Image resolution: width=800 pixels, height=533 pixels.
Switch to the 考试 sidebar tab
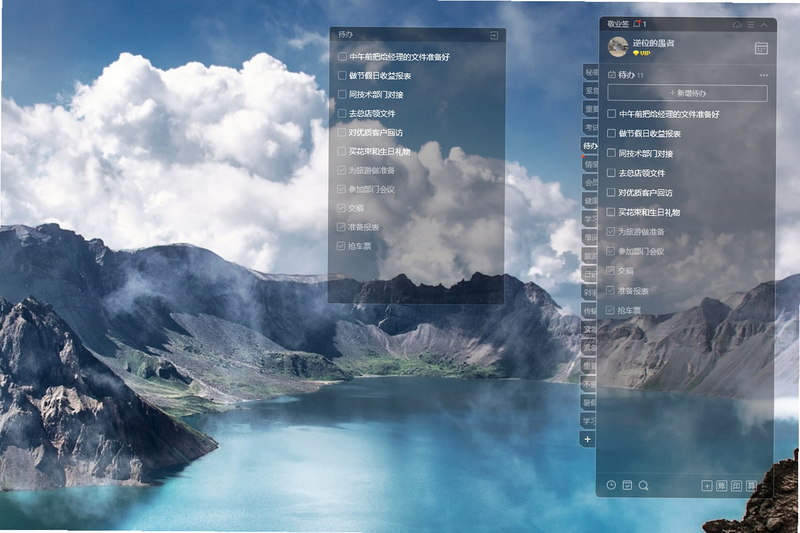pyautogui.click(x=590, y=128)
